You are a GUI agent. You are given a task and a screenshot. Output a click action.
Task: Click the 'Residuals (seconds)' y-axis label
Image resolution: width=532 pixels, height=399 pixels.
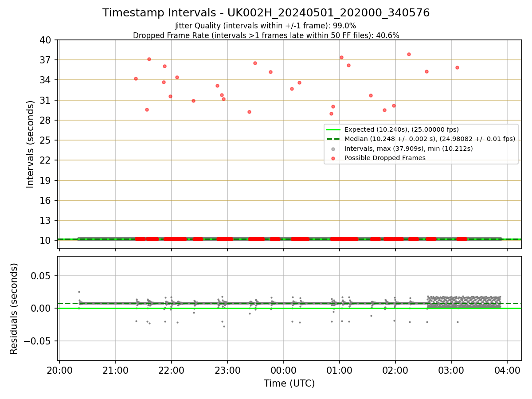pos(14,309)
